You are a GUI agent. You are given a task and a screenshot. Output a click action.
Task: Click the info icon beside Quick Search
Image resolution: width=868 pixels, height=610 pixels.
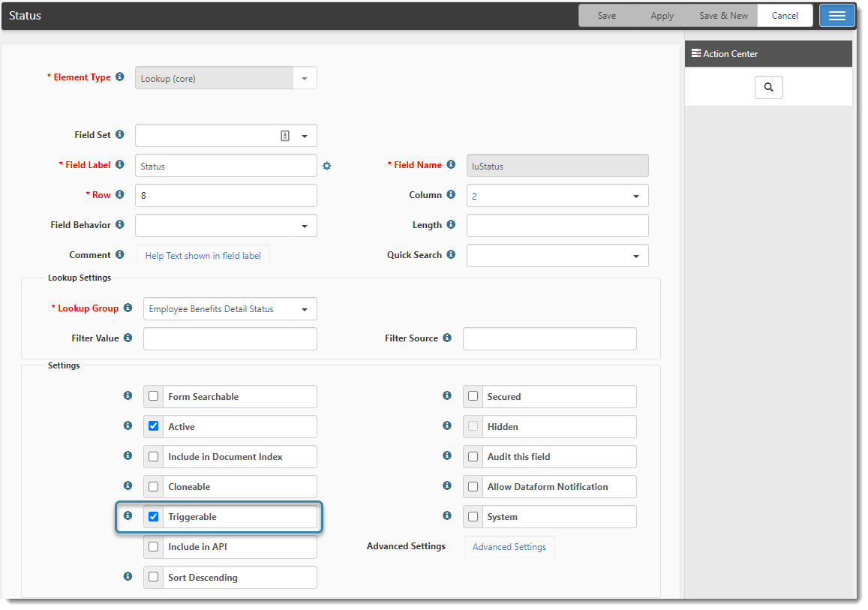point(451,255)
